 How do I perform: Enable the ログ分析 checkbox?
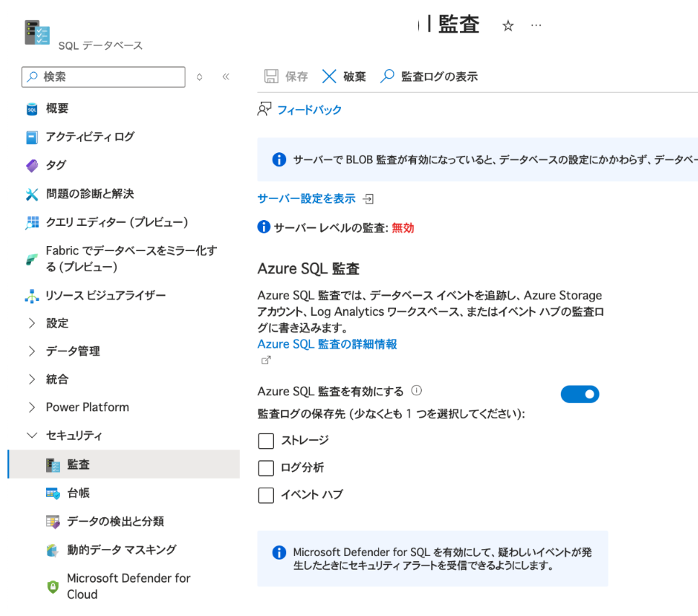point(266,468)
